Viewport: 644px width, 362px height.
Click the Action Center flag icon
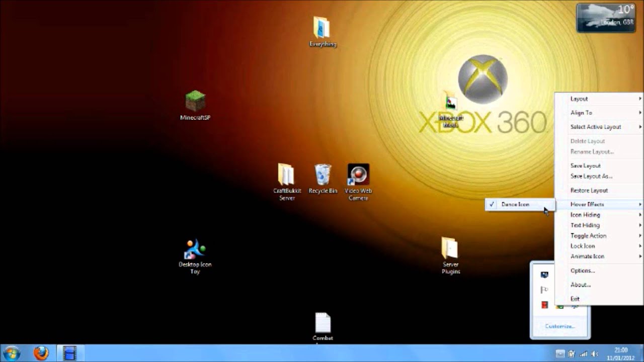tap(544, 290)
